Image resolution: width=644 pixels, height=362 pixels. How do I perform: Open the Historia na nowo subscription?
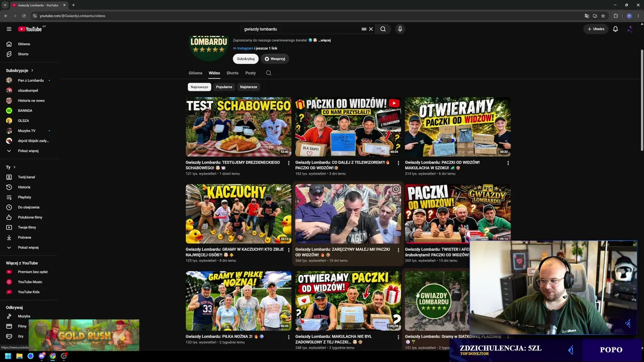click(29, 101)
